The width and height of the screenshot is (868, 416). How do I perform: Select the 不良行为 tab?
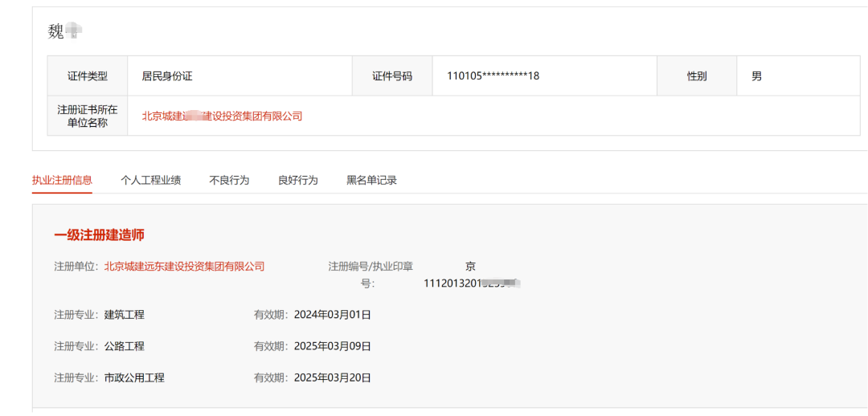coord(229,181)
